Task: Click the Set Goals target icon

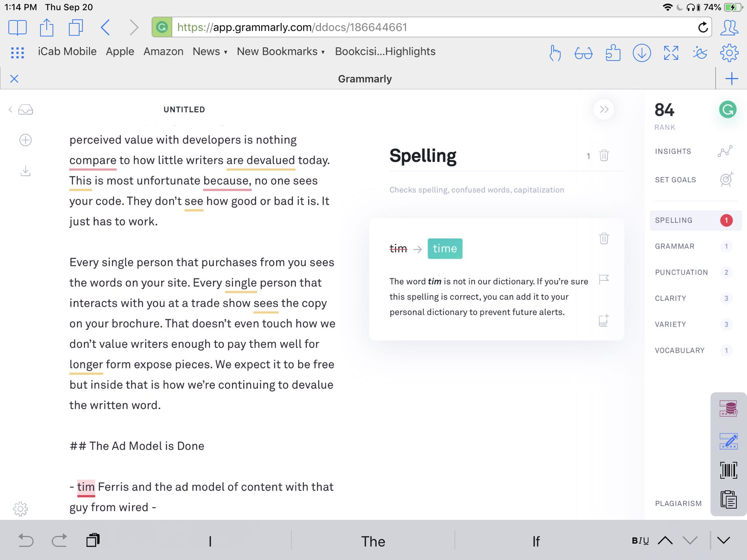Action: tap(726, 179)
